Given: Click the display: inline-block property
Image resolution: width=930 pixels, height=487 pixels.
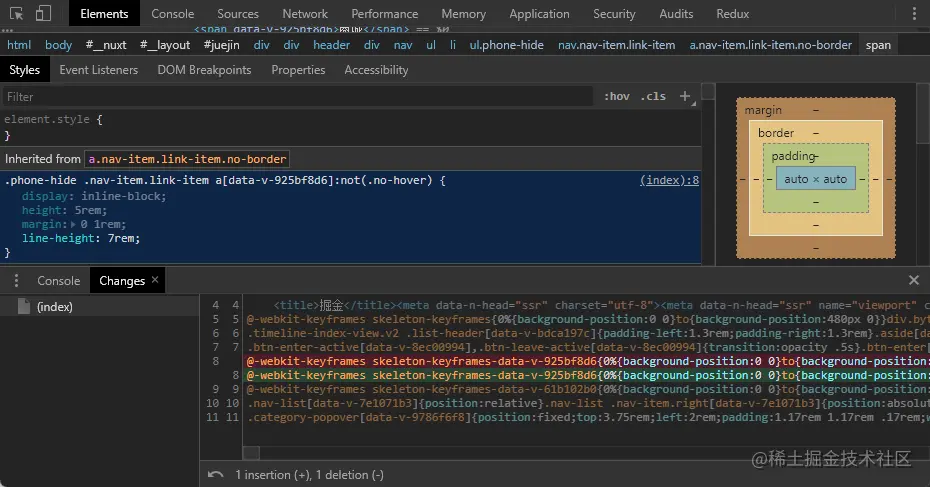Looking at the screenshot, I should click(x=94, y=196).
